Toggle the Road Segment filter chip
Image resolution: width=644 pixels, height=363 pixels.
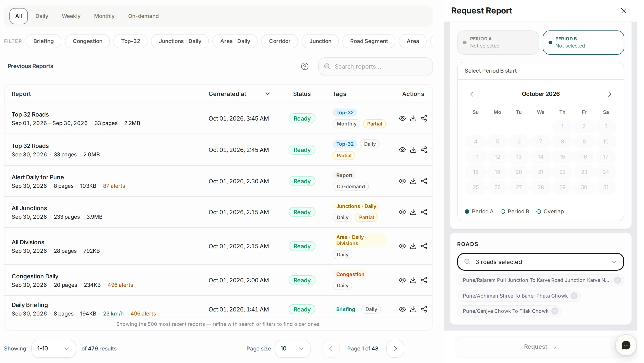369,41
